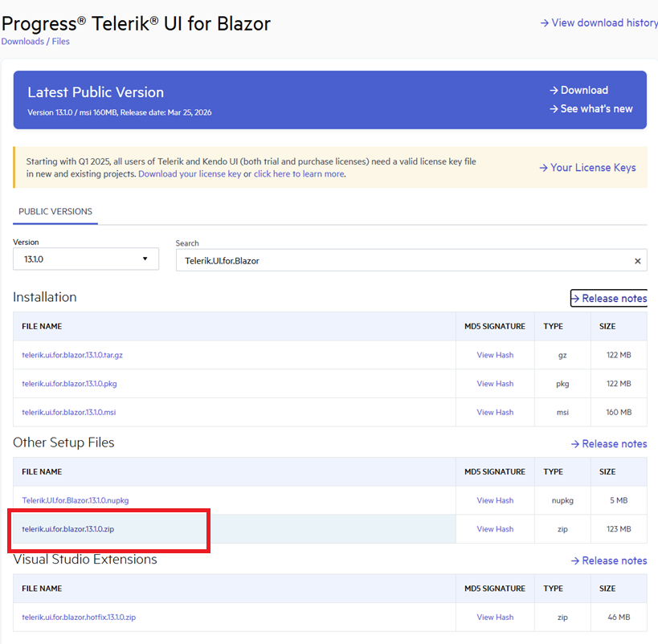Image resolution: width=658 pixels, height=644 pixels.
Task: Download telerik.ui.for.blazor.13.1.0.msi
Action: pos(69,413)
